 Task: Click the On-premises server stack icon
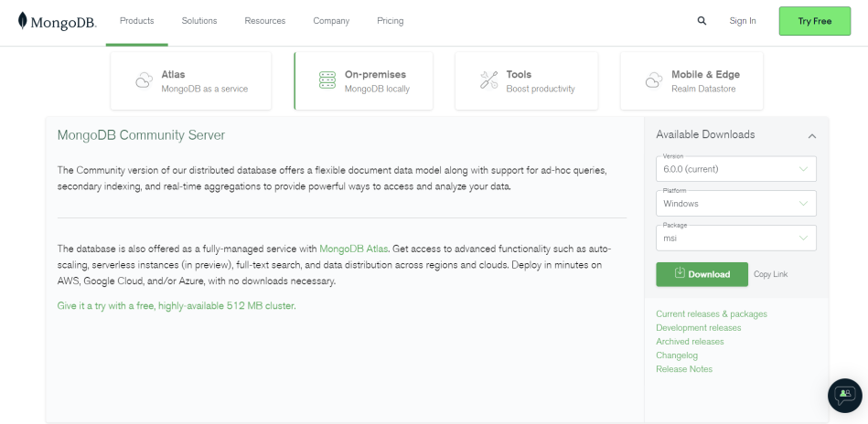tap(327, 80)
